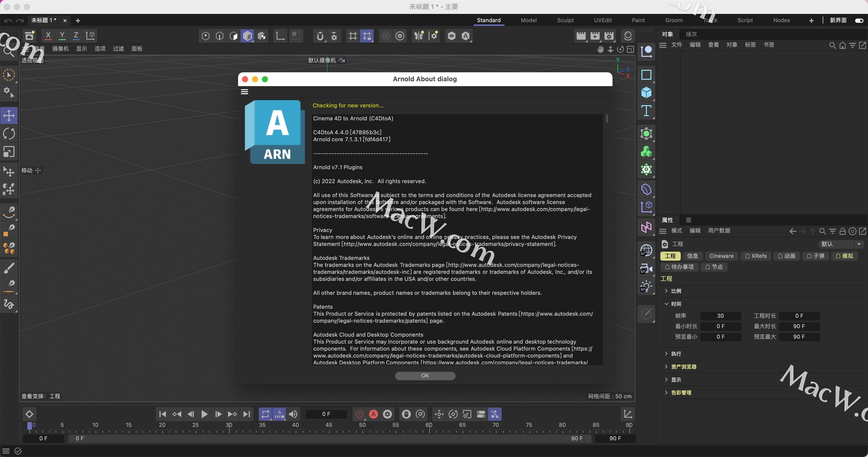
Task: Click the back arrow in Attributes manager
Action: (793, 231)
